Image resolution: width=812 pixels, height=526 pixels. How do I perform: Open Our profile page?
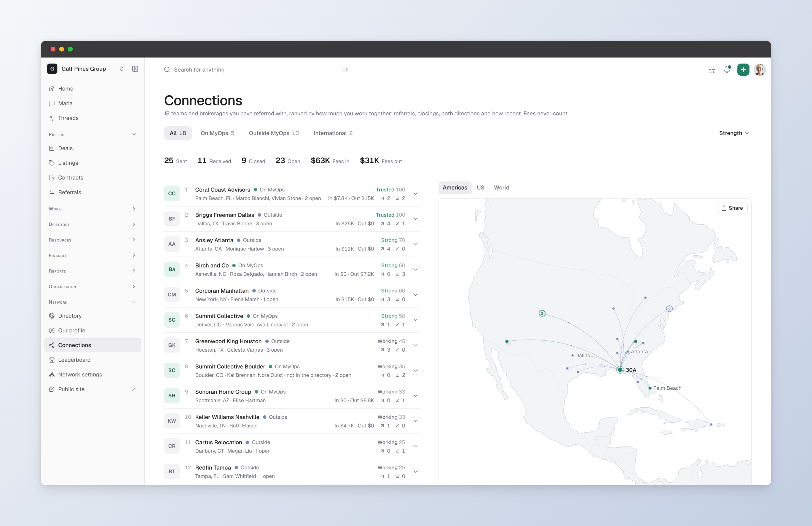tap(93, 331)
